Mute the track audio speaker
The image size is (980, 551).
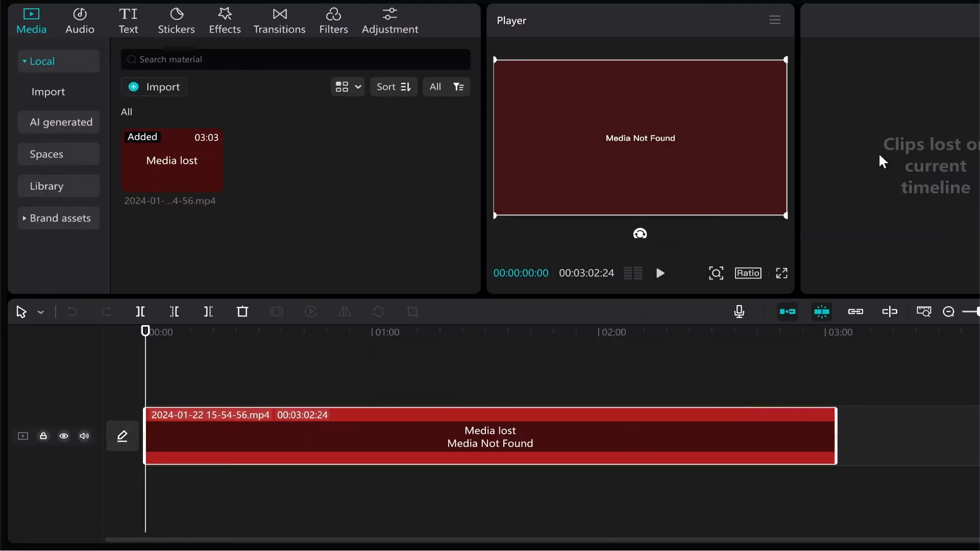tap(84, 436)
